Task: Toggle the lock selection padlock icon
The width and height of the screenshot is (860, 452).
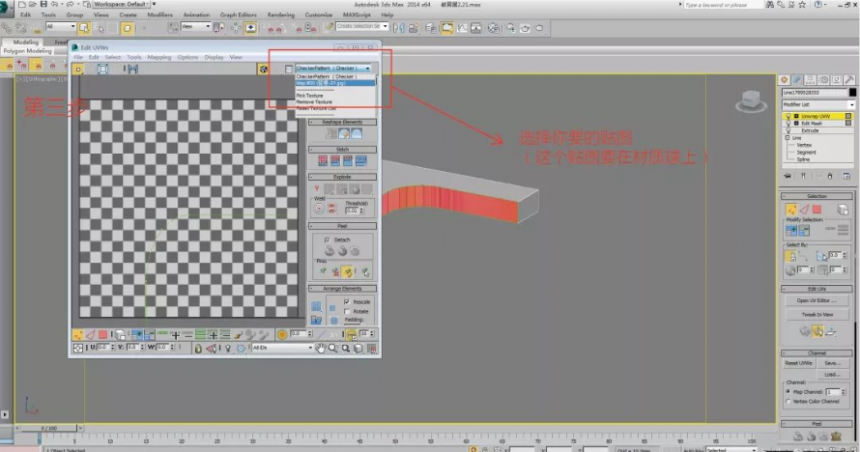Action: pyautogui.click(x=198, y=348)
